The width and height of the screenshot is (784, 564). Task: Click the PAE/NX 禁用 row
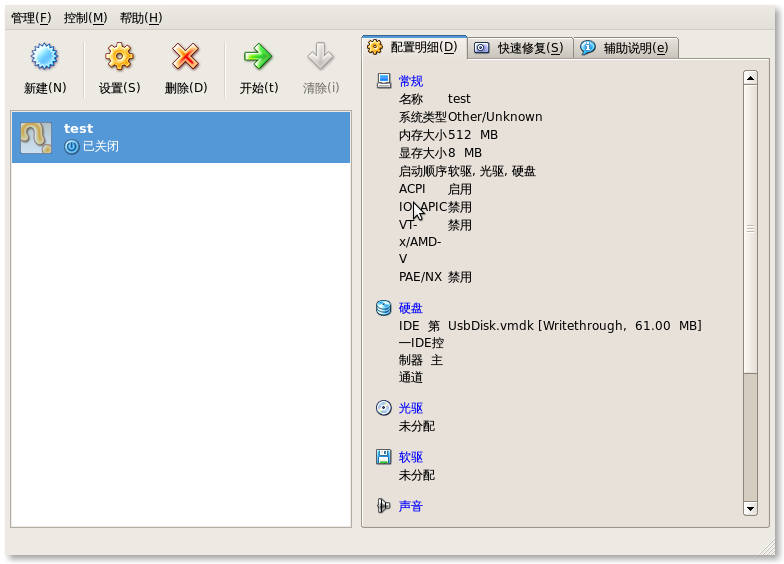click(x=435, y=276)
